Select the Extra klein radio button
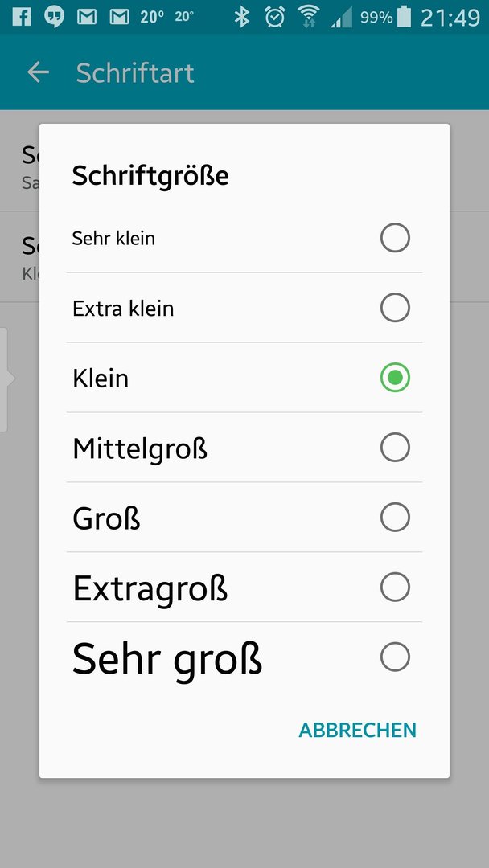 pos(395,308)
